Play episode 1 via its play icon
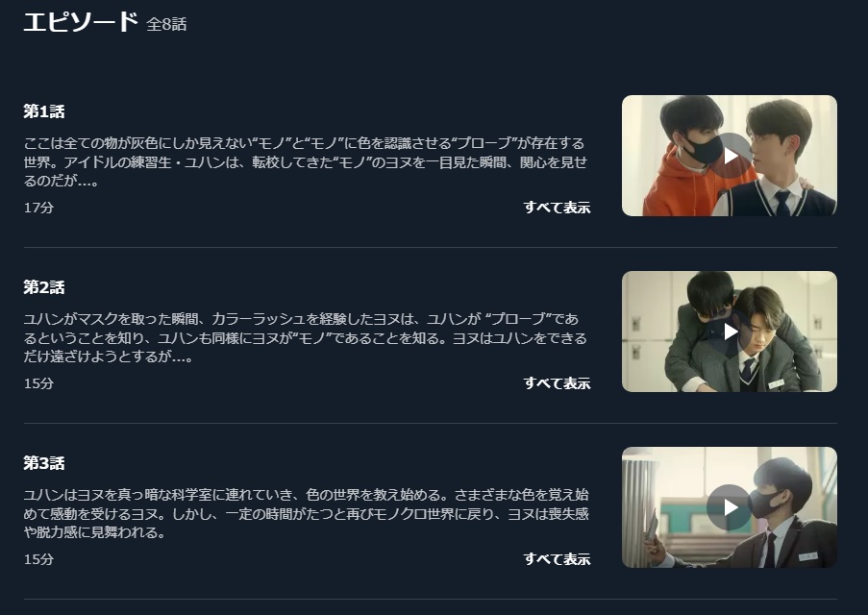 coord(731,156)
